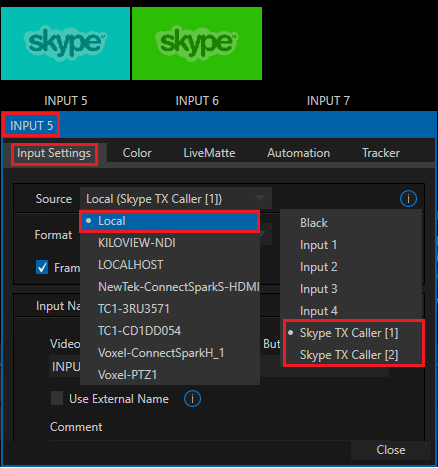438x468 pixels.
Task: Choose Input 1 in the submenu
Action: 351,245
